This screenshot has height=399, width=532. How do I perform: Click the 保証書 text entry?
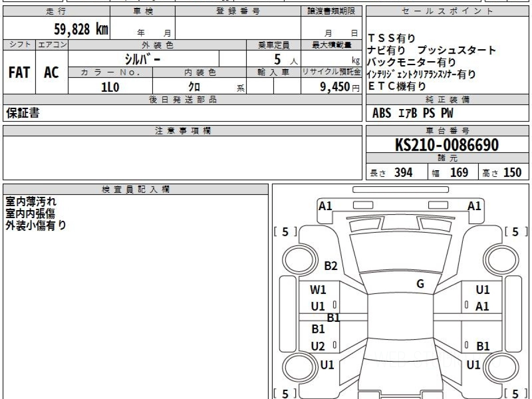pyautogui.click(x=23, y=113)
